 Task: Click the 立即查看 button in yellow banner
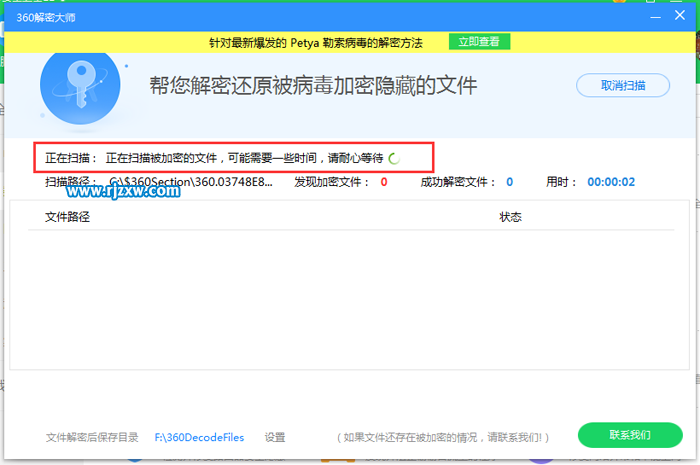coord(479,42)
